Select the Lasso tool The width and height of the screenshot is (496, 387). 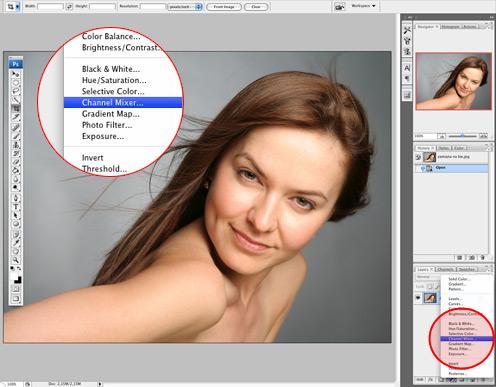tap(15, 91)
